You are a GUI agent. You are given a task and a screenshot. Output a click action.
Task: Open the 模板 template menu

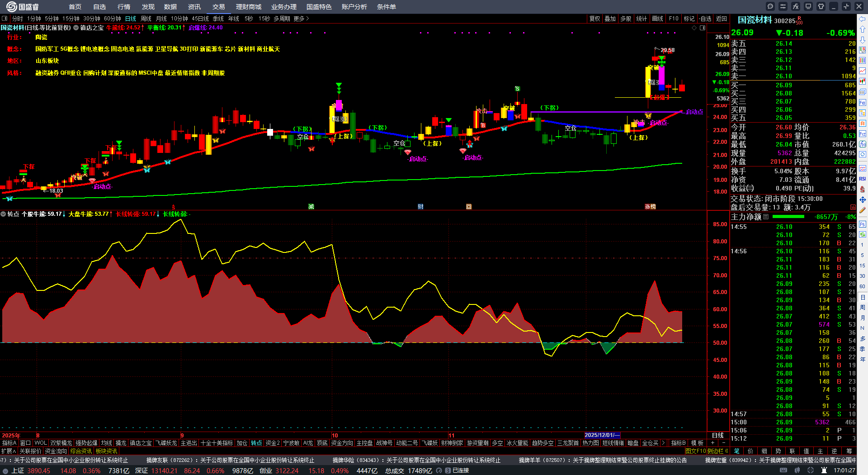pos(697,443)
